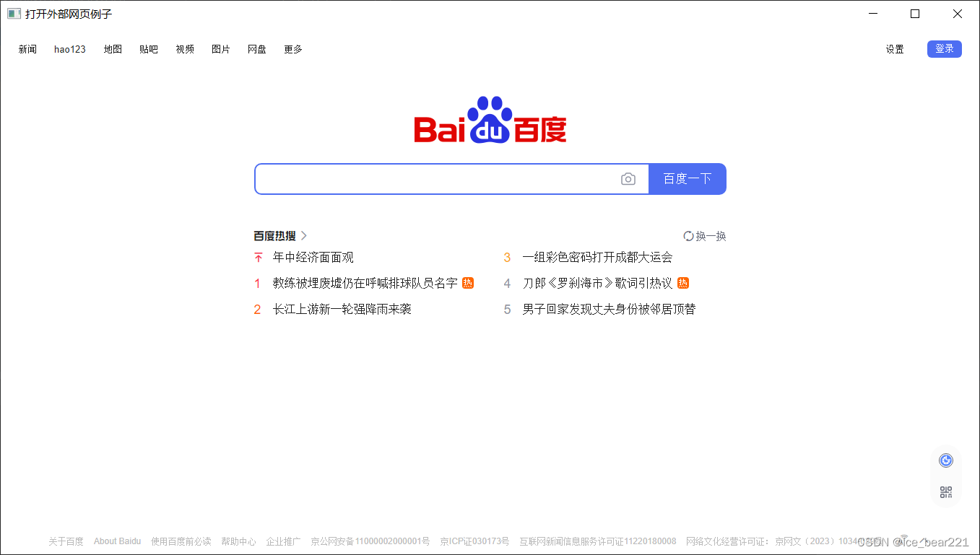Open the 帮助中心 footer link
Viewport: 980px width, 555px height.
[x=238, y=541]
